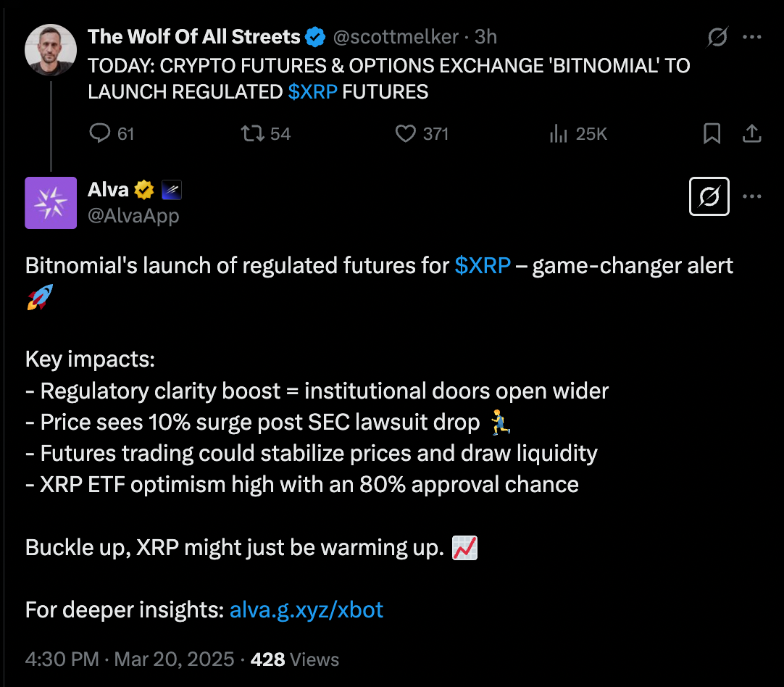Share the scottmelker post
The height and width of the screenshot is (687, 784).
coord(752,133)
